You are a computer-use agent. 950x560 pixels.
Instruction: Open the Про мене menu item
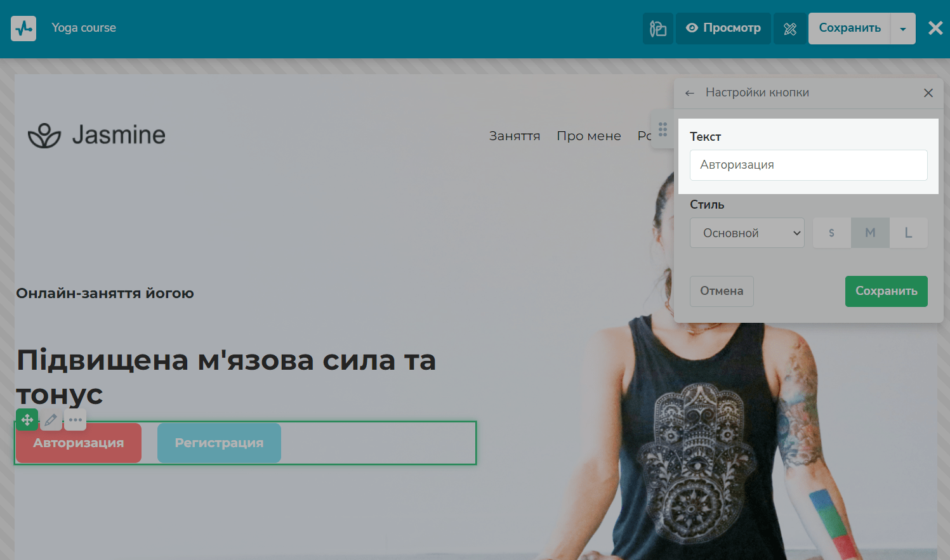click(x=588, y=136)
